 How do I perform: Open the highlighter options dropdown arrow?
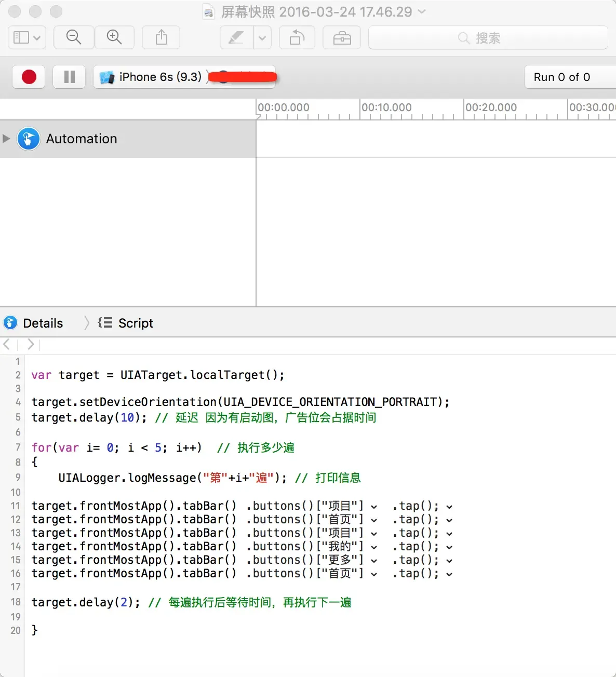click(262, 37)
